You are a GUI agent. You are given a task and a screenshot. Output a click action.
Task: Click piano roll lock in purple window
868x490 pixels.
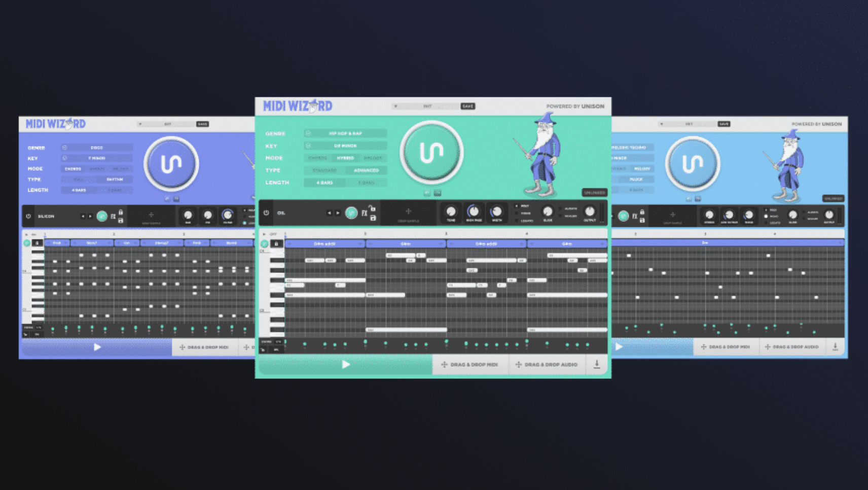(37, 243)
